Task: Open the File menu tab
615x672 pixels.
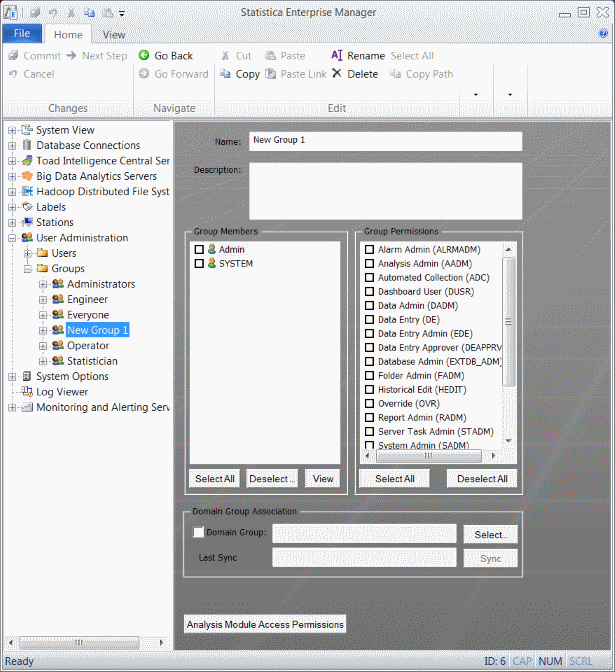Action: 22,34
